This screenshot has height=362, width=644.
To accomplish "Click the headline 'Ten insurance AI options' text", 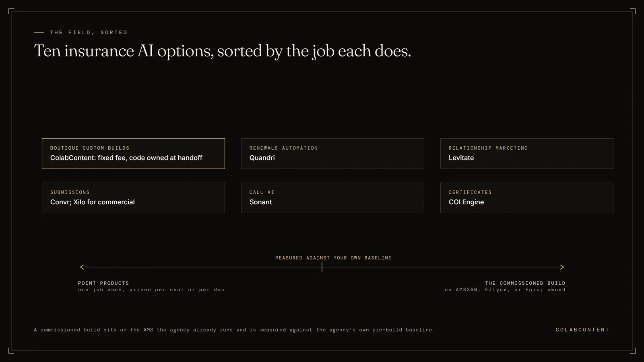I will 222,51.
